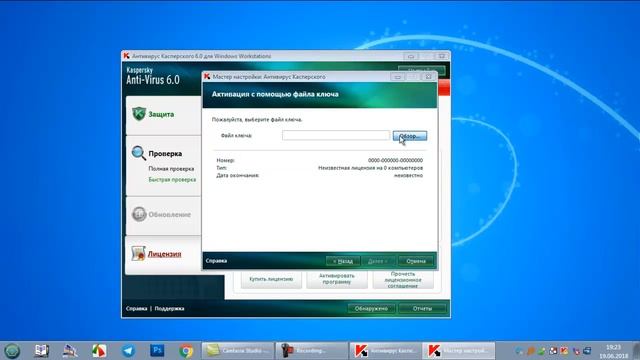Select Быстрая проверка under Проверка
This screenshot has width=640, height=360.
[x=172, y=180]
